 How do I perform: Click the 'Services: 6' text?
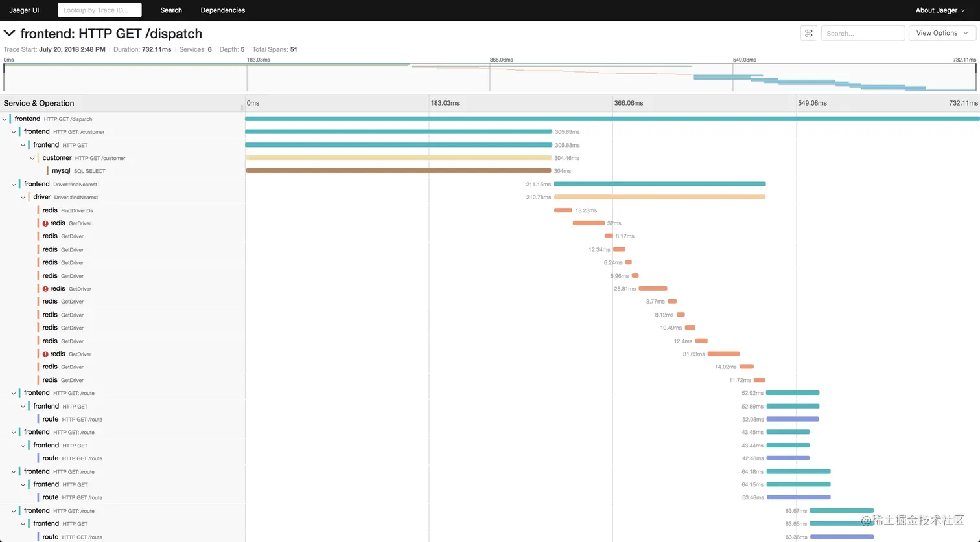click(195, 49)
